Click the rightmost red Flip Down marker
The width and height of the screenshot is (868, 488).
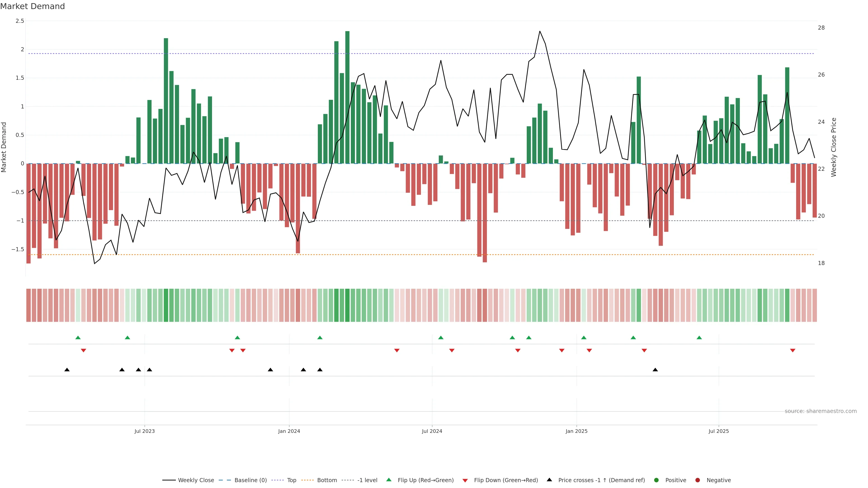coord(793,351)
